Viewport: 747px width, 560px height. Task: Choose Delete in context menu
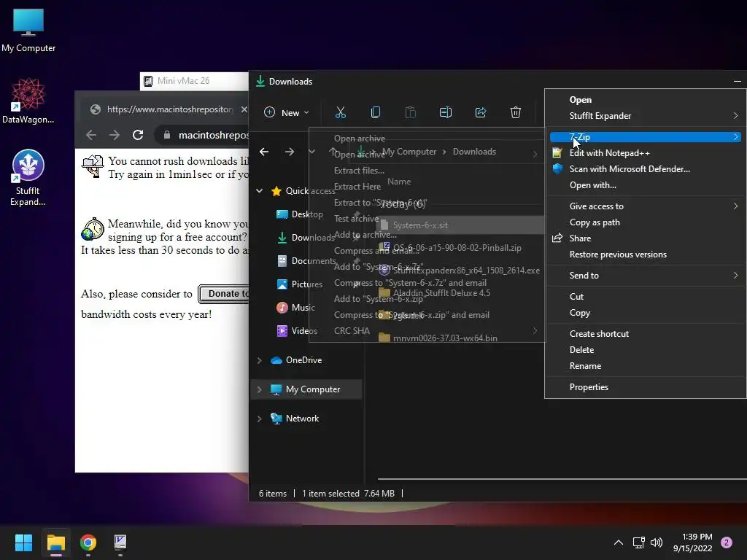click(645, 349)
